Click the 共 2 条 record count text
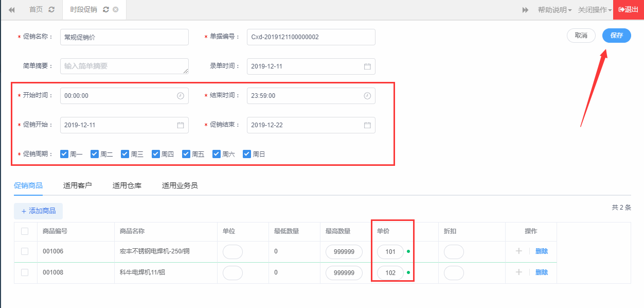The width and height of the screenshot is (644, 308). click(621, 208)
